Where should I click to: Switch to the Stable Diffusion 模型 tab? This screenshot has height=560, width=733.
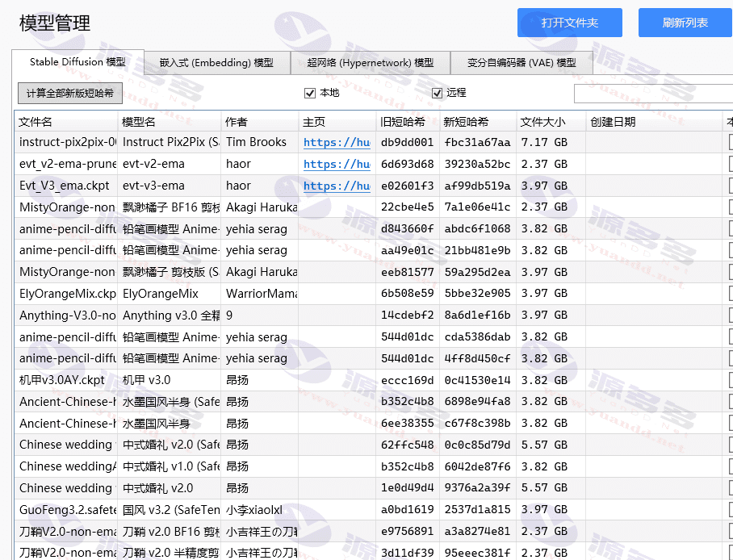click(x=77, y=62)
